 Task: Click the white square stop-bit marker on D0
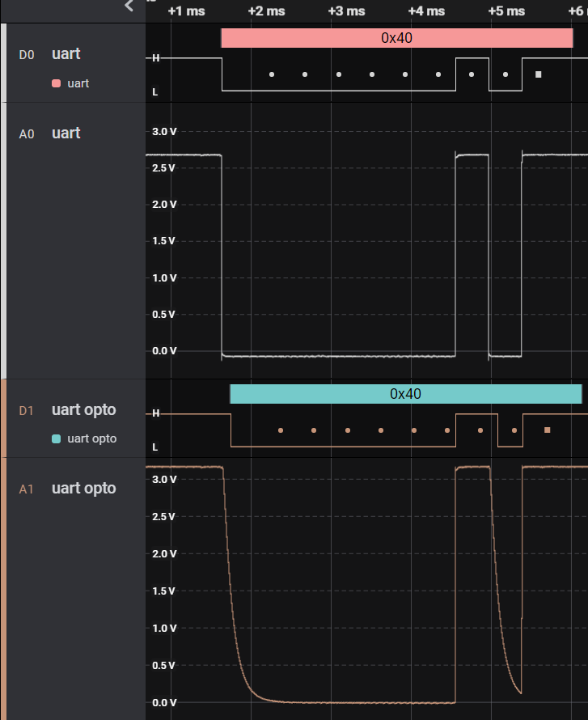[539, 74]
